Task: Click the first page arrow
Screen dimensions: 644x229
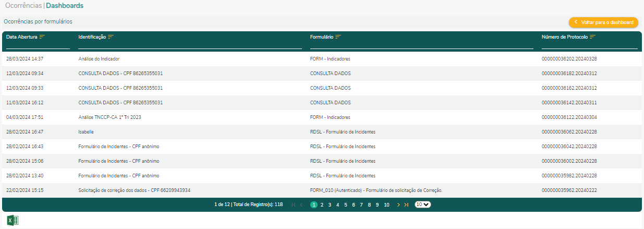Action: 294,205
